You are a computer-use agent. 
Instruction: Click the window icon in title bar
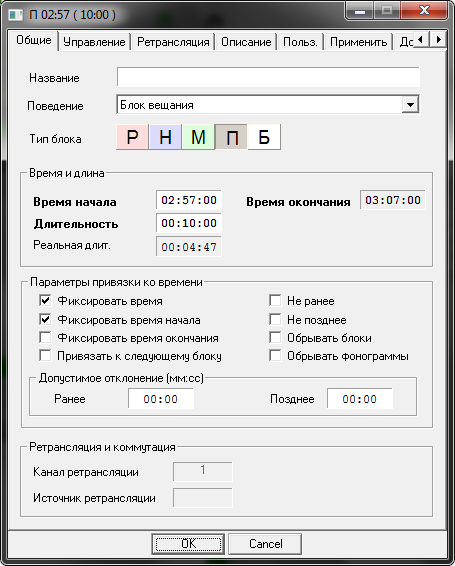click(16, 15)
